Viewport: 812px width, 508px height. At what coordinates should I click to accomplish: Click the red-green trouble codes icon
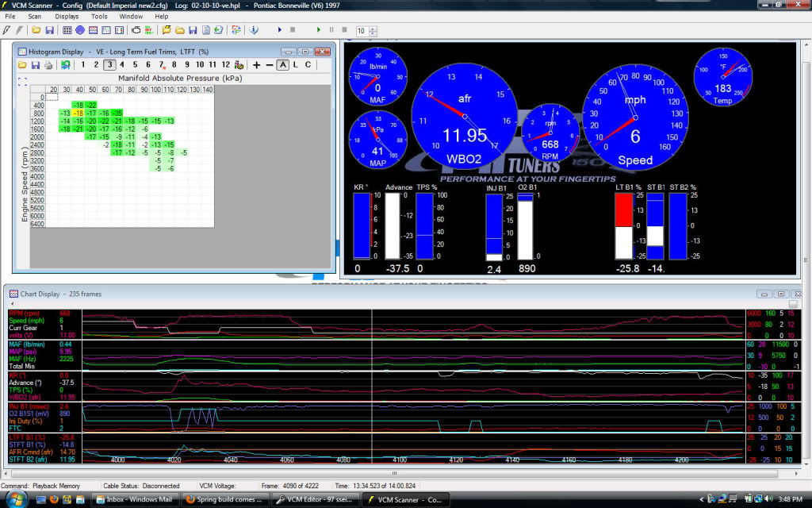coord(149,30)
